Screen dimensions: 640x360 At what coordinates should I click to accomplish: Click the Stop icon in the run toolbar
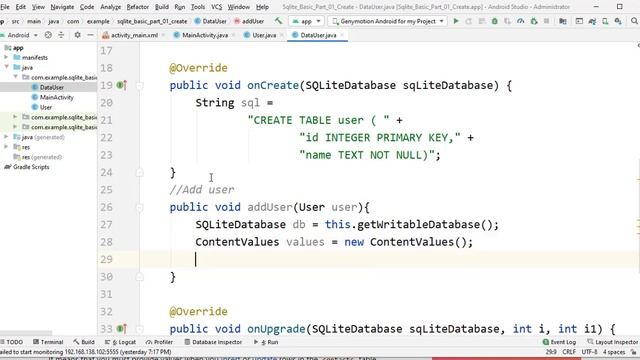pyautogui.click(x=546, y=21)
